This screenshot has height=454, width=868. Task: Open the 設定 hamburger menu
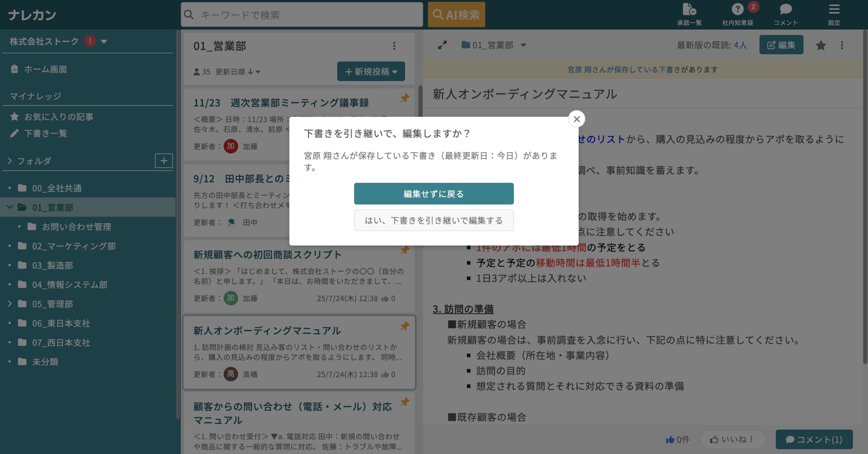coord(834,14)
